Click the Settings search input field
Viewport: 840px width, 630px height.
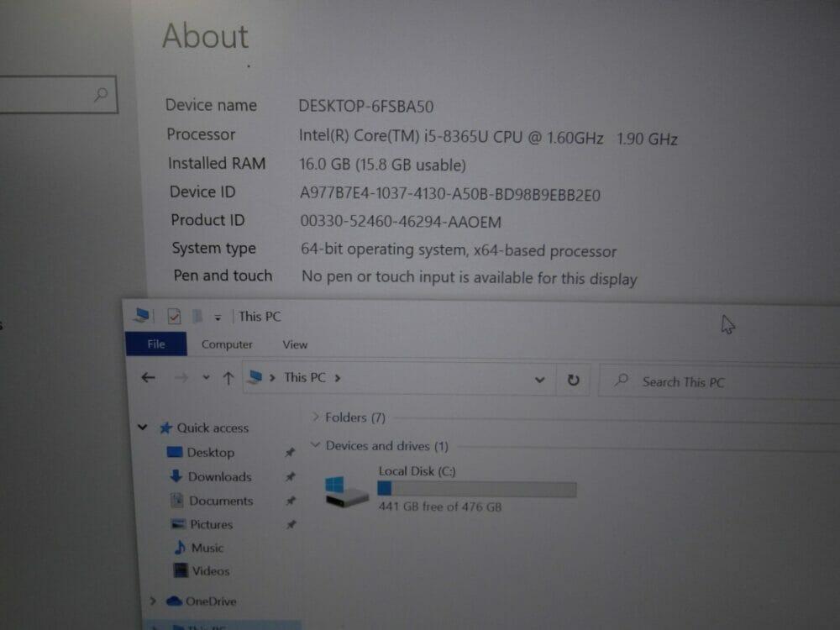tap(58, 94)
